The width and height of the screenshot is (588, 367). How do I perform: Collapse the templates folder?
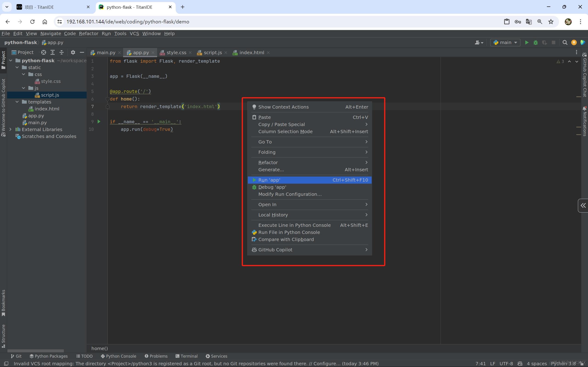(x=17, y=102)
